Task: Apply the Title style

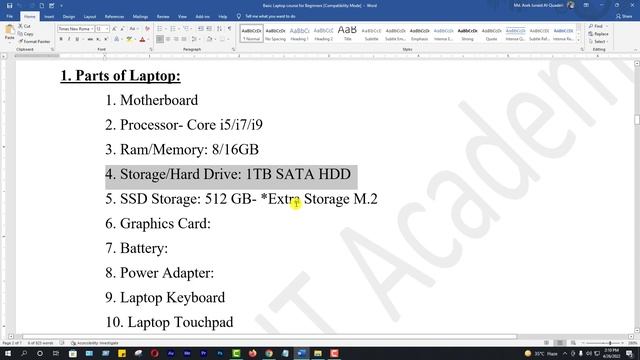Action: [347, 33]
